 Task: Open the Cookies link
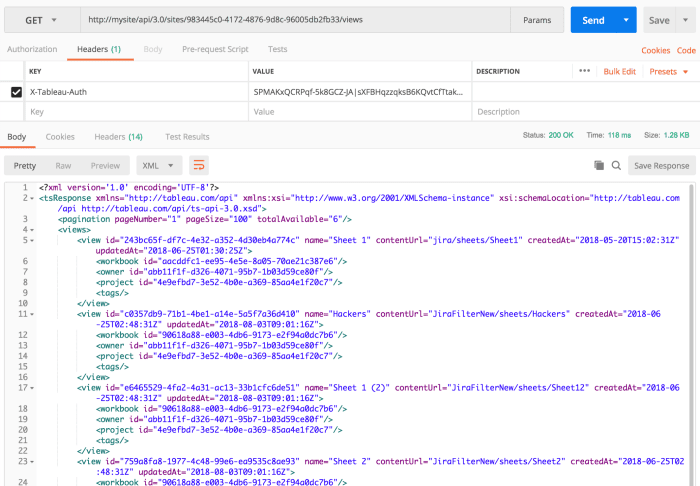click(655, 50)
